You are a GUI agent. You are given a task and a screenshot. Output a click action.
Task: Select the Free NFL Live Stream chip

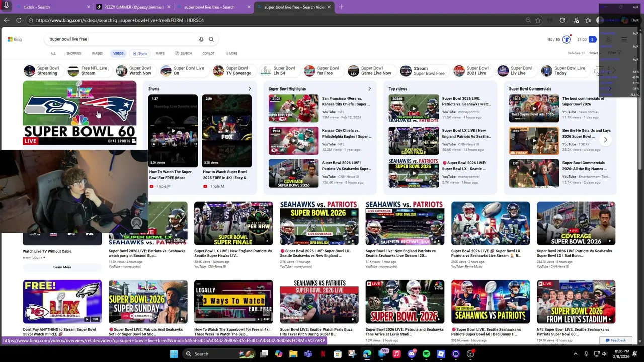pos(88,71)
